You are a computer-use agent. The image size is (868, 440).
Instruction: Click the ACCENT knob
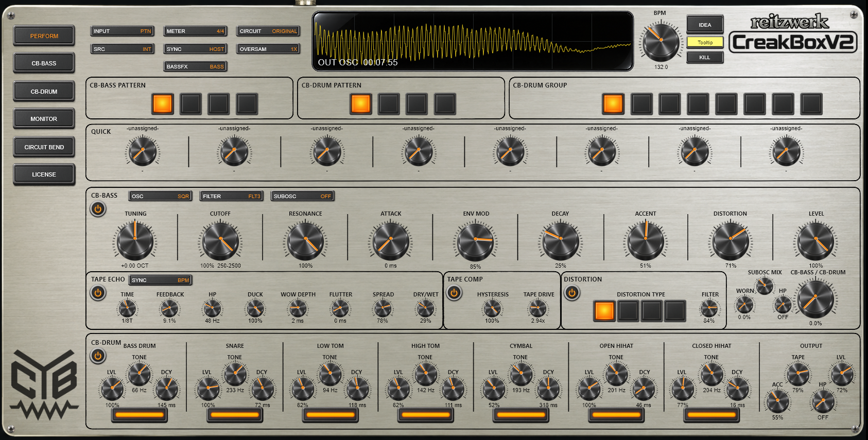646,240
